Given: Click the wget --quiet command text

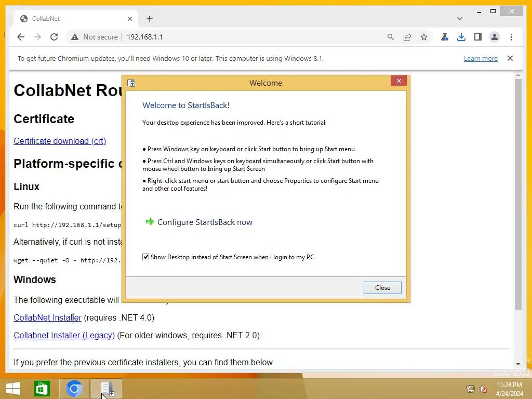Looking at the screenshot, I should coord(68,260).
